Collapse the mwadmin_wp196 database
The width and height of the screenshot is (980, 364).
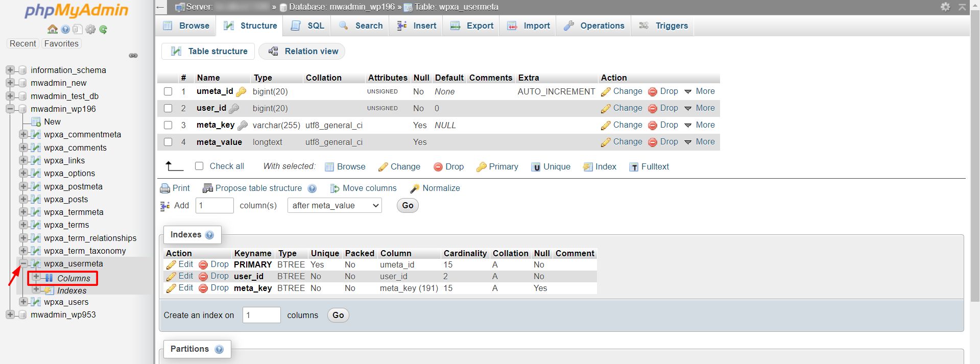[10, 109]
